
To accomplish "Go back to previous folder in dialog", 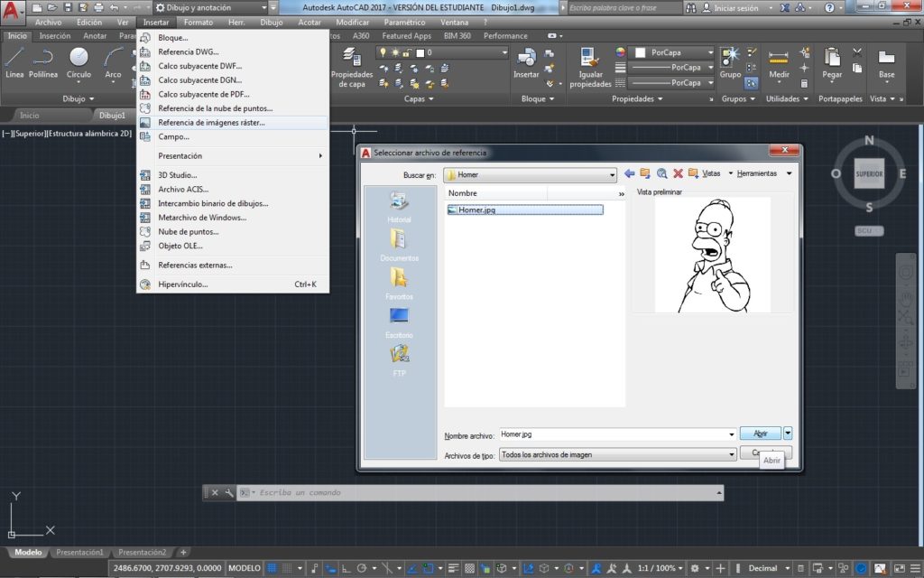I will (629, 173).
